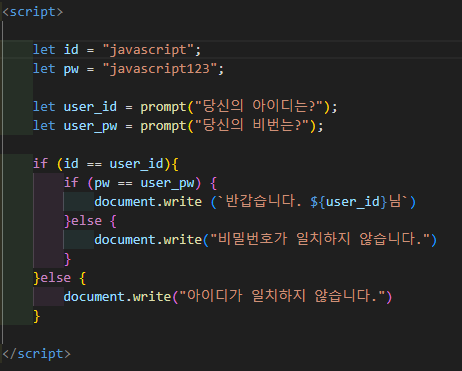Click the template string 반갑습니다. ${user_id}님
This screenshot has width=462, height=371.
tap(313, 202)
